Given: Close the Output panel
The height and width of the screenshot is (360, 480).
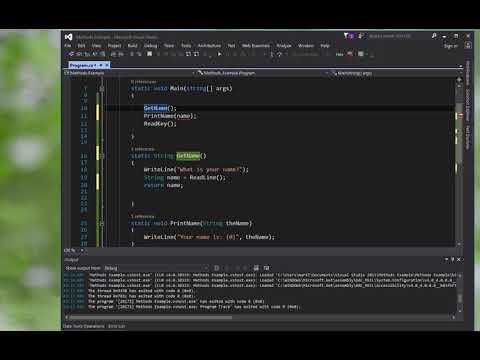Looking at the screenshot, I should [x=459, y=259].
